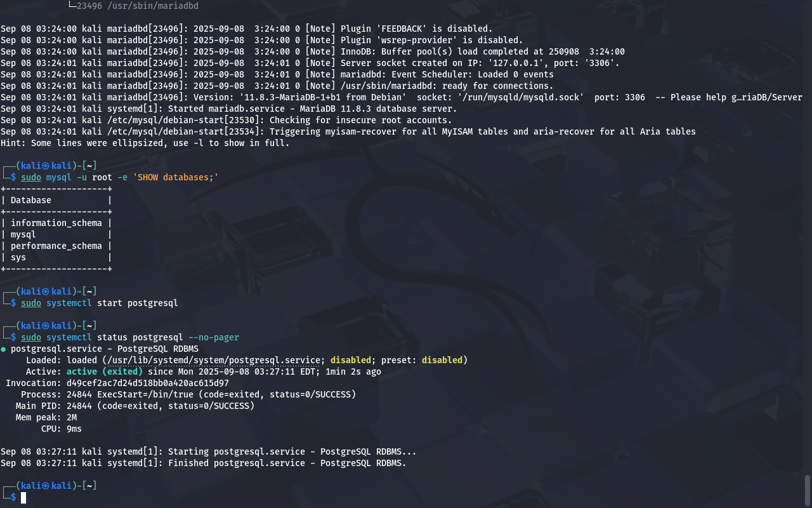Click "Version: '11.8.3-MariaDB-1+b1 from Debian'" text
This screenshot has width=812, height=508.
click(300, 97)
